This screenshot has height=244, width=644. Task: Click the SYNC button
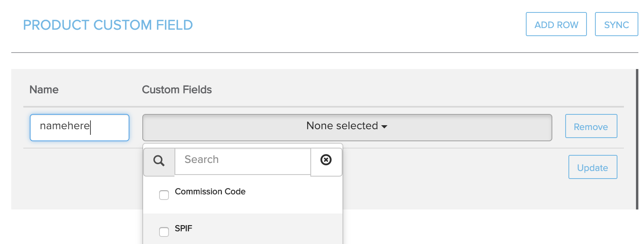(x=616, y=24)
